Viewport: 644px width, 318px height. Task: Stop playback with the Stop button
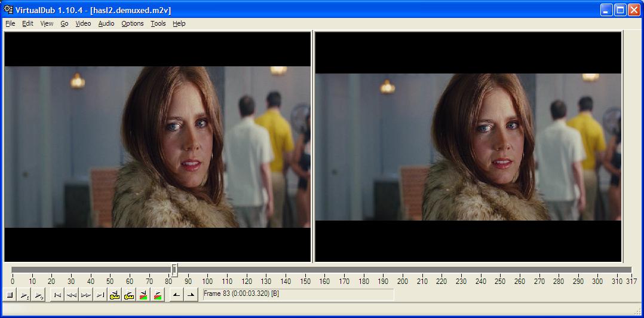(x=10, y=295)
